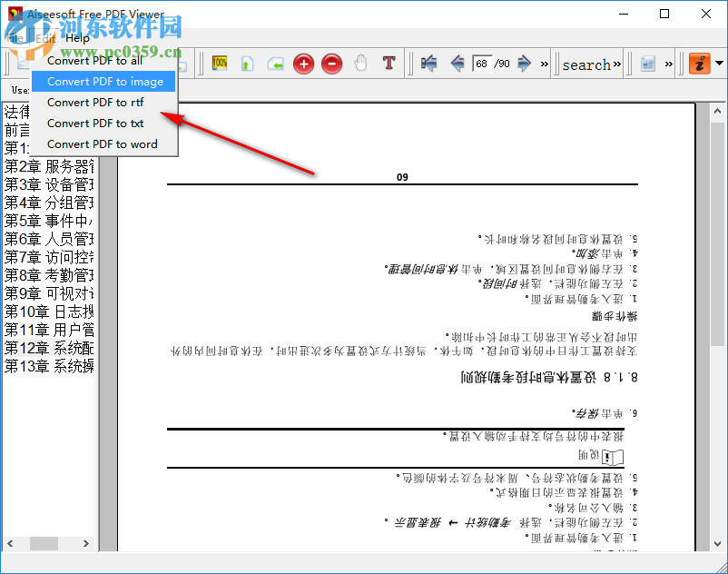This screenshot has width=728, height=574.
Task: Click the 100% actual size icon
Action: coord(219,64)
